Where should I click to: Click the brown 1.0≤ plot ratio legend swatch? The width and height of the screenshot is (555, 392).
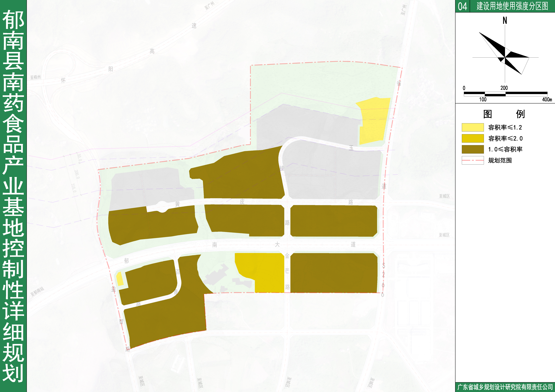(473, 149)
